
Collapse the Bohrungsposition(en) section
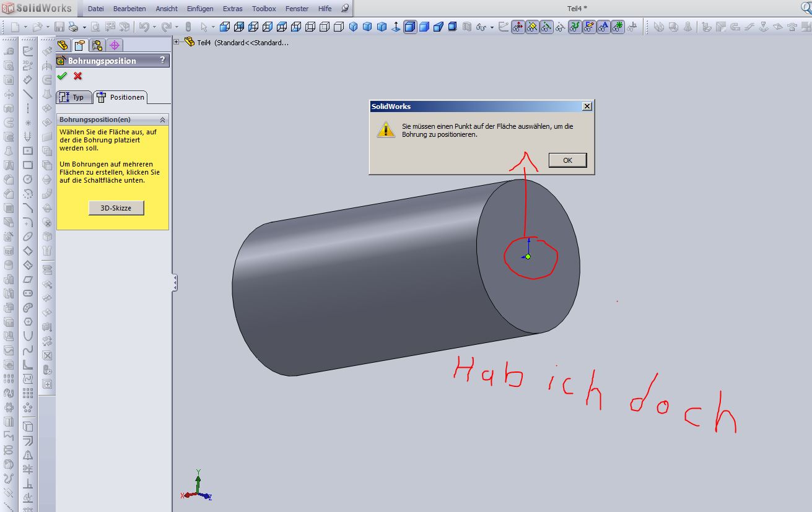(x=163, y=119)
